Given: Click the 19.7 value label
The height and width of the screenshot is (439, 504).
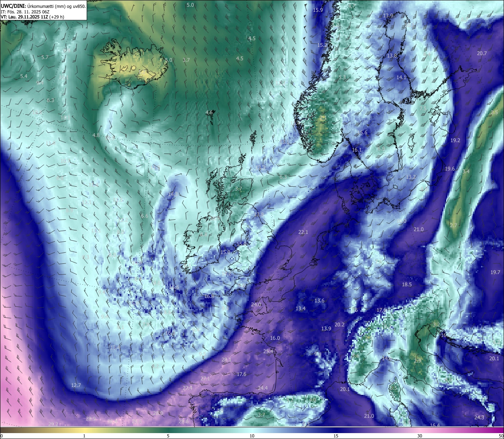Looking at the screenshot, I should [x=495, y=272].
